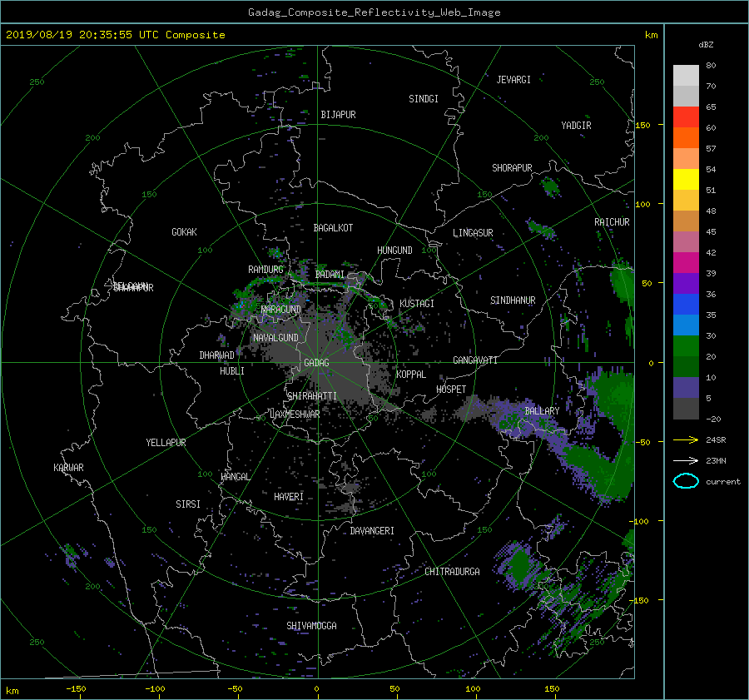This screenshot has height=700, width=749.
Task: Click the HAVERI city label
Action: coord(289,497)
